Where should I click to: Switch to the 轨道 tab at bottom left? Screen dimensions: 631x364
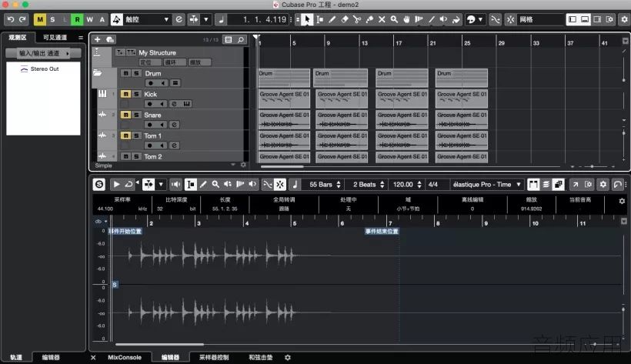coord(15,357)
